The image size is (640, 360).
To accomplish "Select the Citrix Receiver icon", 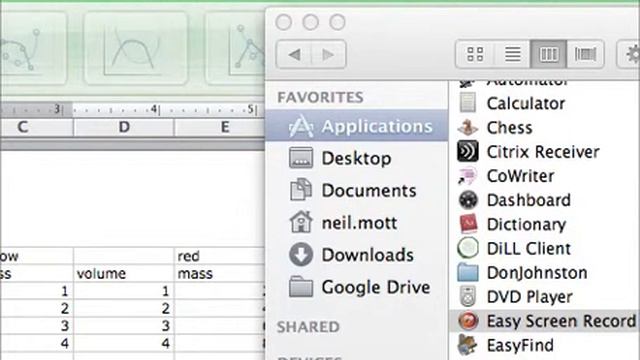I will click(468, 151).
